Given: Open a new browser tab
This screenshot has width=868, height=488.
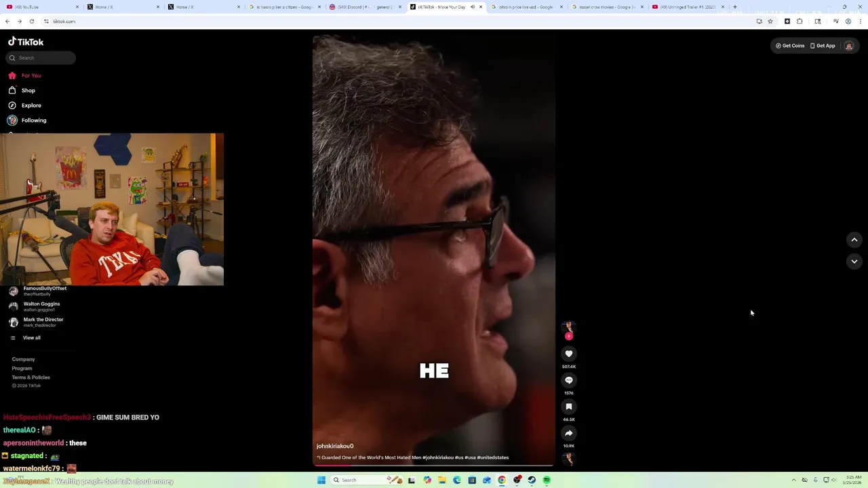Looking at the screenshot, I should coord(735,7).
